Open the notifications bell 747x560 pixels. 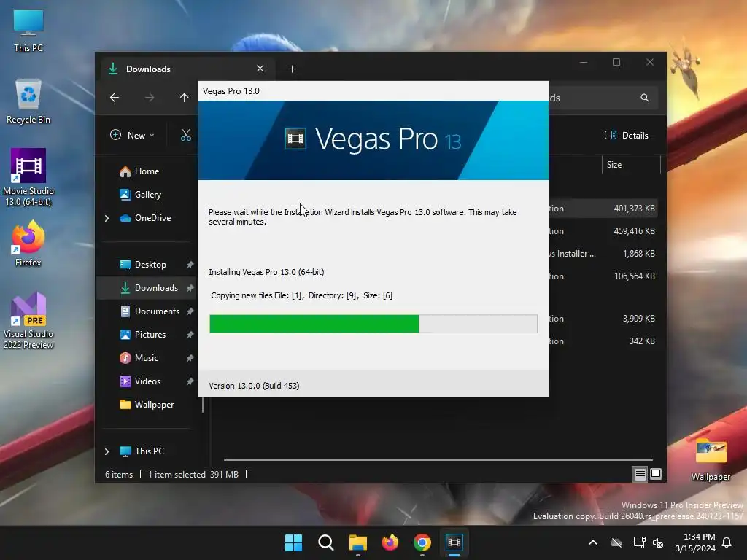pos(727,542)
